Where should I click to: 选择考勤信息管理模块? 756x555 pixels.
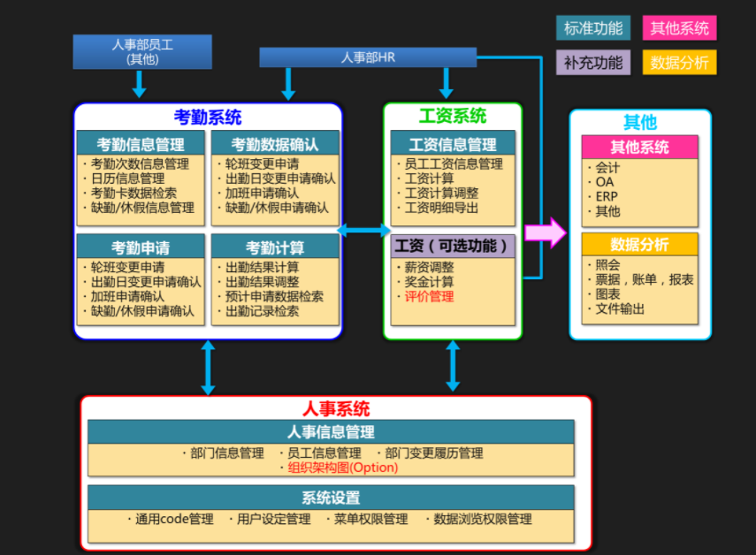click(x=139, y=144)
